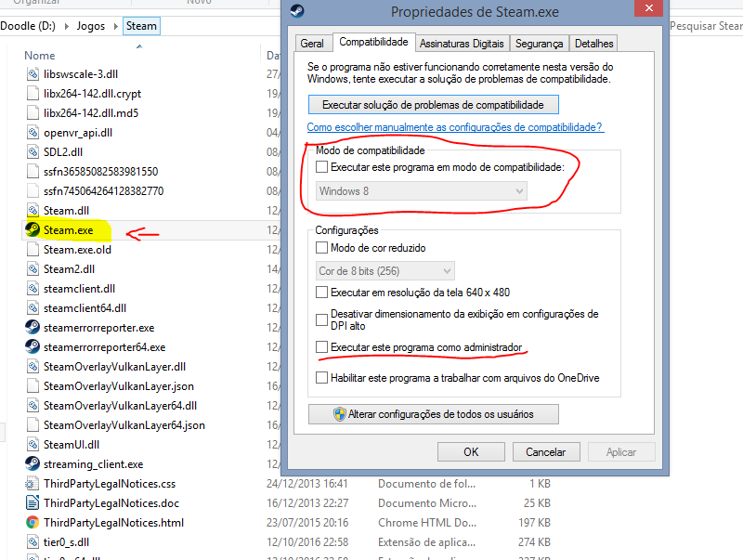Click the ThirdPartyLegalNotices.doc Word icon
The image size is (743, 560).
tap(33, 503)
